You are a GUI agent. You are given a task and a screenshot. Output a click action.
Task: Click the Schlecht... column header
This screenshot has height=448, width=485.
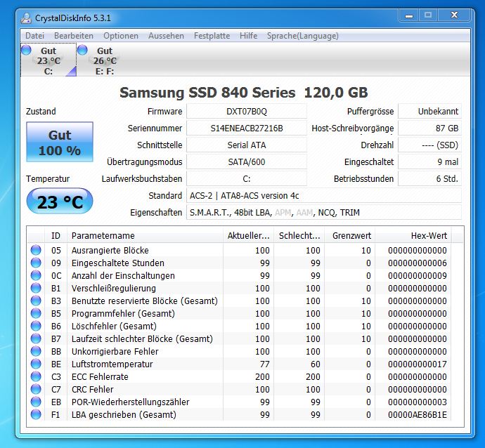click(299, 236)
